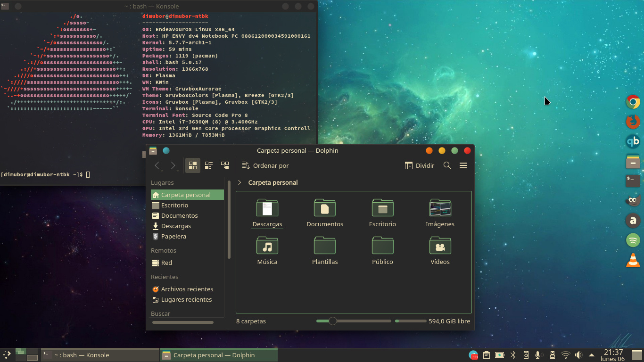Open Wi-Fi networks in system tray
This screenshot has height=362, width=644.
click(565, 355)
